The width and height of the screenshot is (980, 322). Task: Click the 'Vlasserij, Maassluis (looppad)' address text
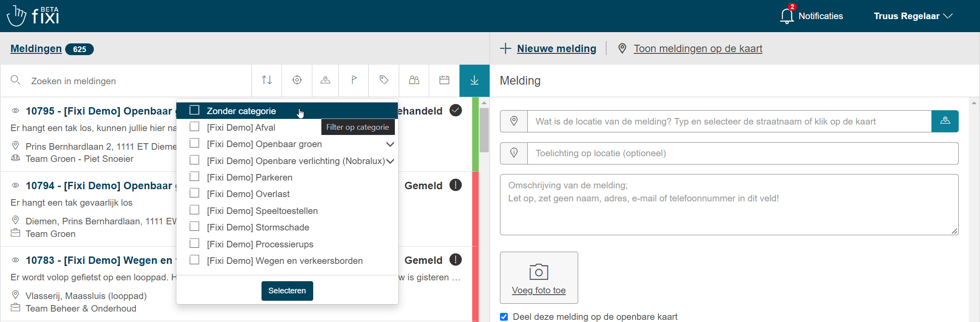click(x=86, y=296)
